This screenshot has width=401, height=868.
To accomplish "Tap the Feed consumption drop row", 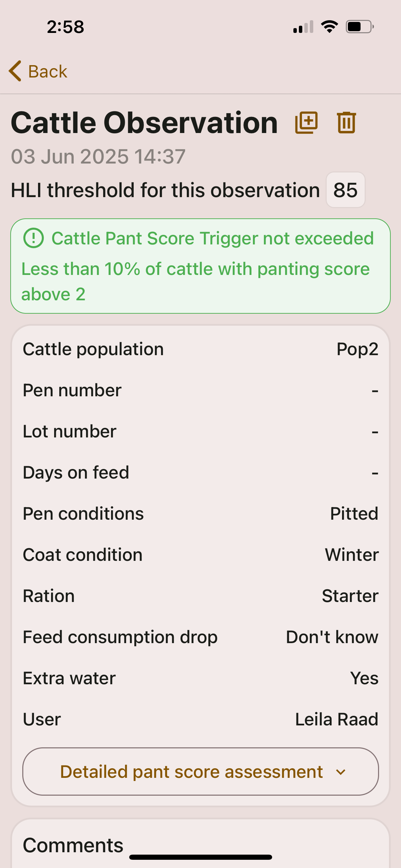I will (200, 637).
